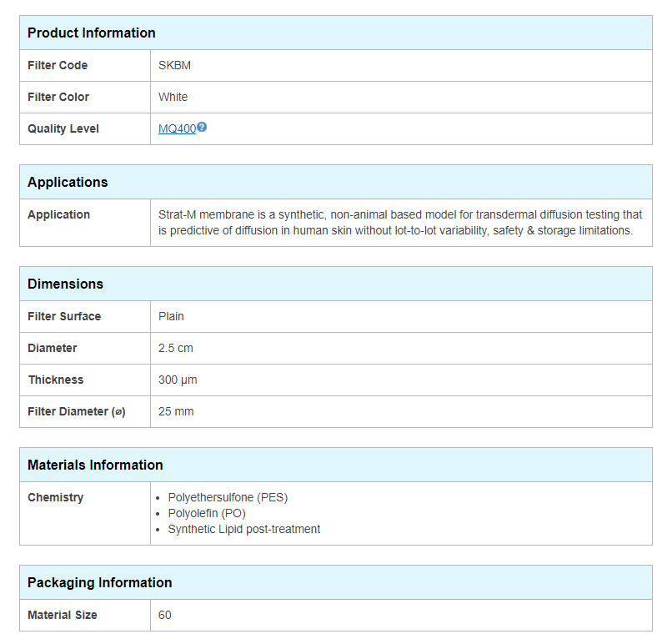This screenshot has height=644, width=667.
Task: Click the Dimensions section header
Action: pos(65,284)
